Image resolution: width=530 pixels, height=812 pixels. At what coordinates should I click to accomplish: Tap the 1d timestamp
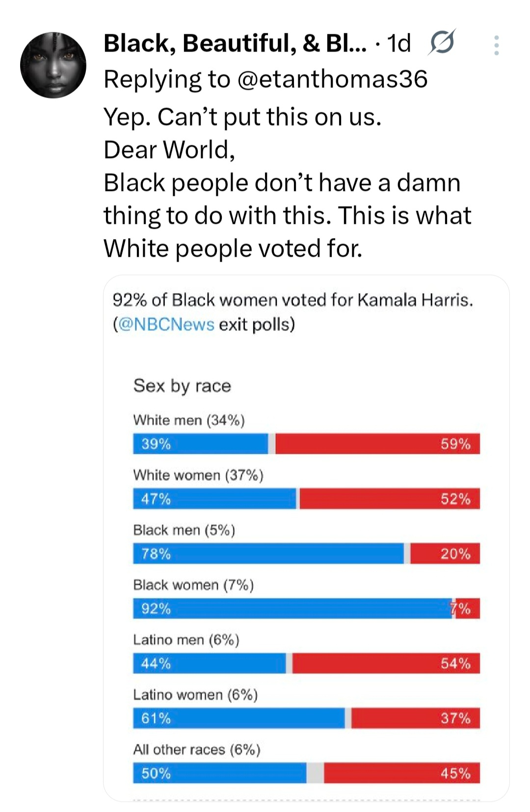pos(398,43)
